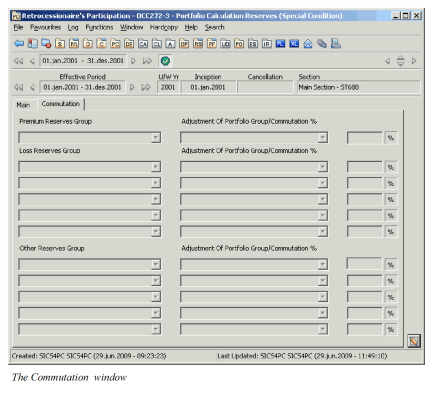Go to next Effective Period record
Image resolution: width=433 pixels, height=394 pixels.
point(132,87)
